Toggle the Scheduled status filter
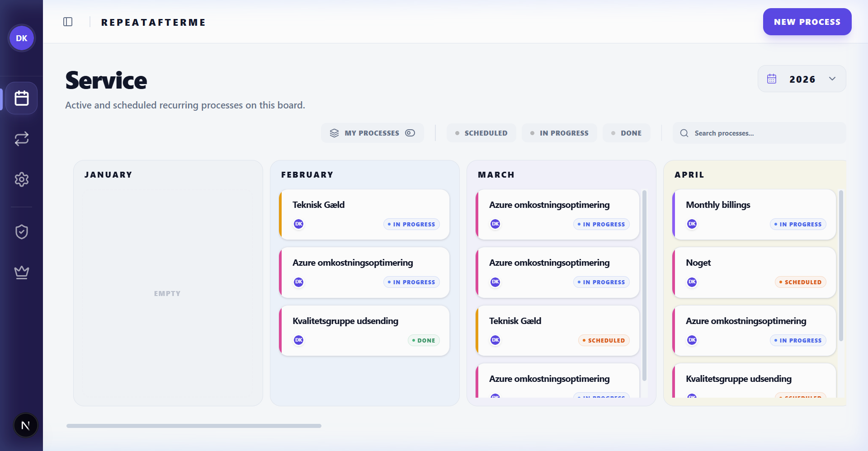Viewport: 868px width, 451px height. click(481, 133)
